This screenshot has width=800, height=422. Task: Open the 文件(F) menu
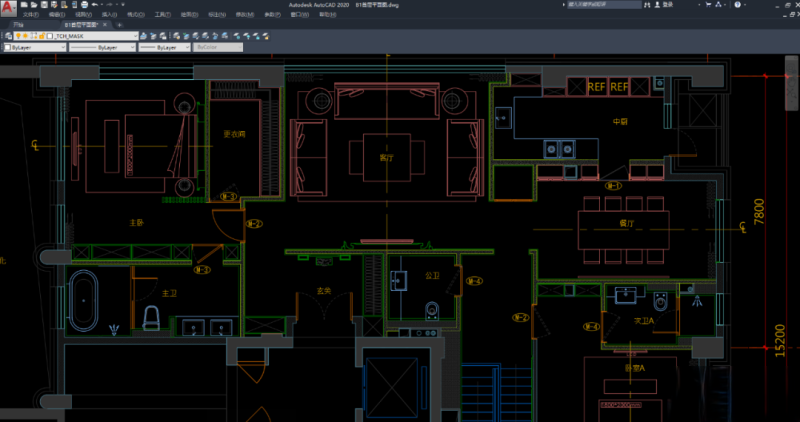click(31, 15)
